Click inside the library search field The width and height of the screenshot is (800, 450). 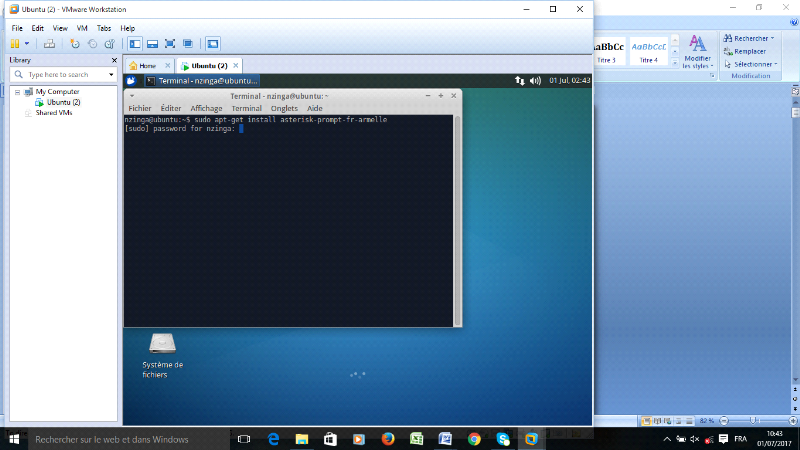coord(62,75)
